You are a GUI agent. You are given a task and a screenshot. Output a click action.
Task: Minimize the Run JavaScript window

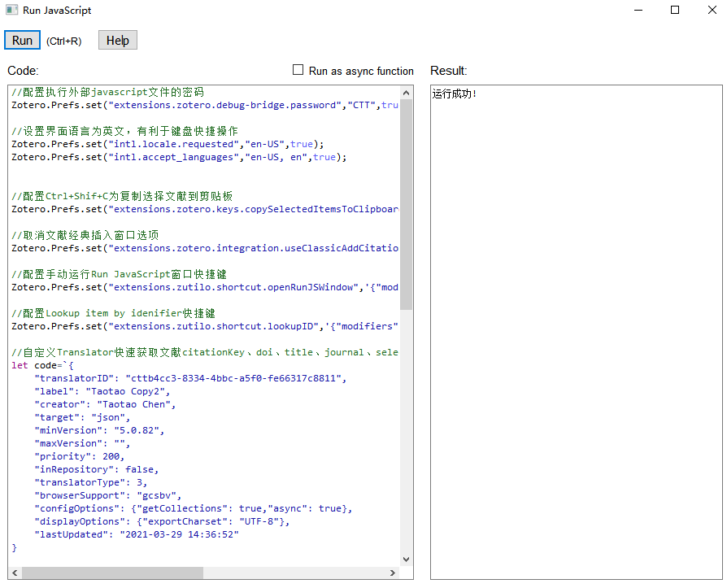(638, 10)
